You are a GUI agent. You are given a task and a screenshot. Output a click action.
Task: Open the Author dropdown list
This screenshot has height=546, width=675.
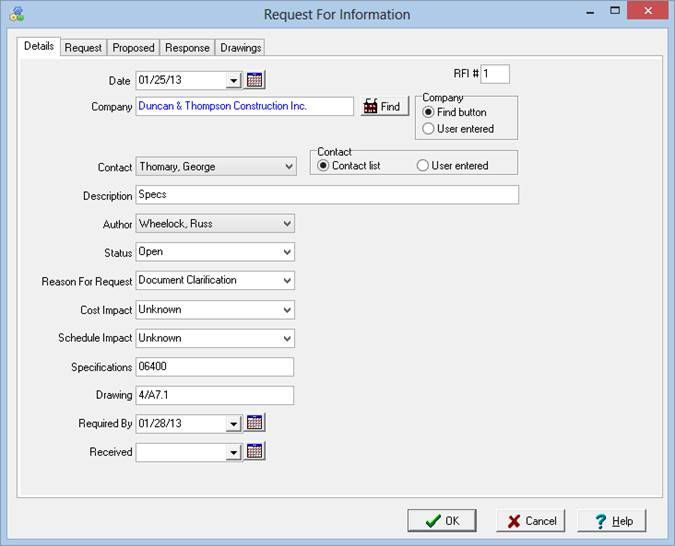point(288,224)
